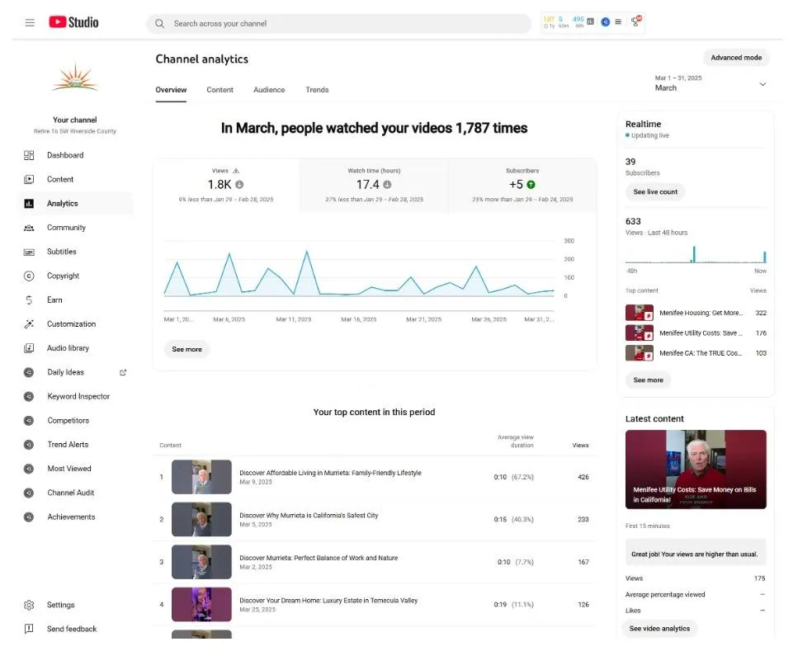This screenshot has width=812, height=670.
Task: Click the Copyright circle-C icon
Action: (x=29, y=276)
